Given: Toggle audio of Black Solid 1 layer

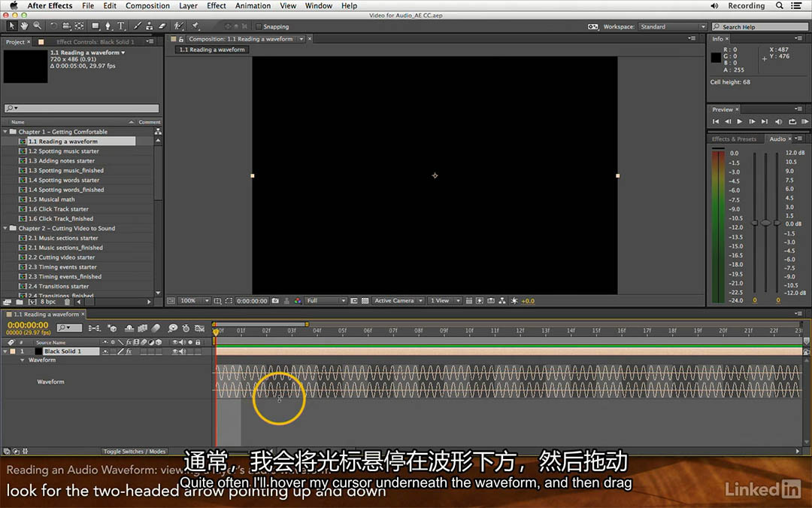Looking at the screenshot, I should (x=182, y=351).
